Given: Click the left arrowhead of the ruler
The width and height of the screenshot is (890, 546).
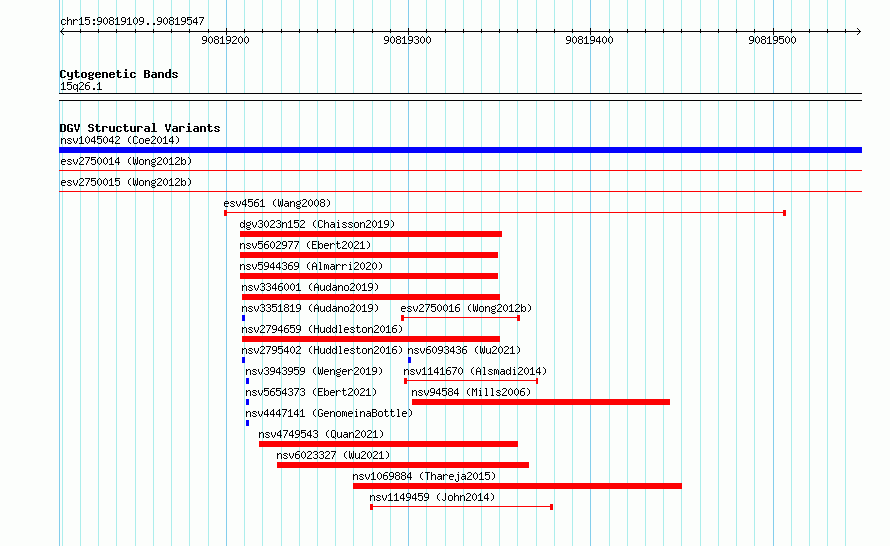Looking at the screenshot, I should 62,31.
